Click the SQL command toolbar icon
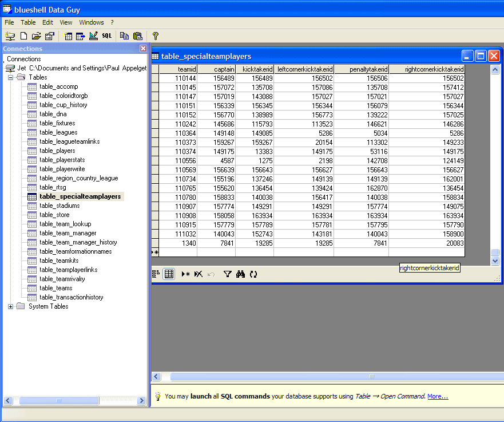This screenshot has width=504, height=422. tap(107, 36)
